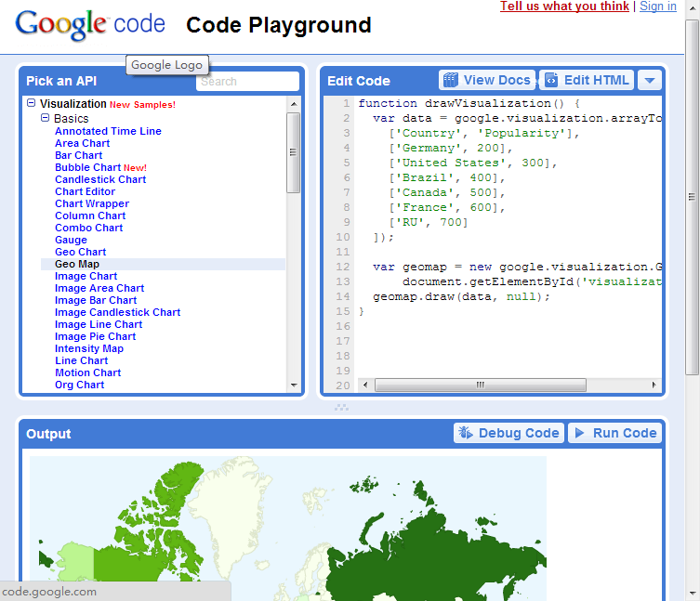Viewport: 700px width, 601px height.
Task: Click the panel resize grip dots
Action: coord(341,407)
